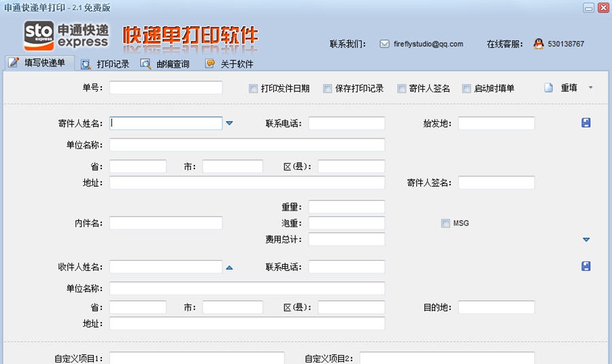Click the 重填 reset button
The image size is (612, 364).
[568, 88]
